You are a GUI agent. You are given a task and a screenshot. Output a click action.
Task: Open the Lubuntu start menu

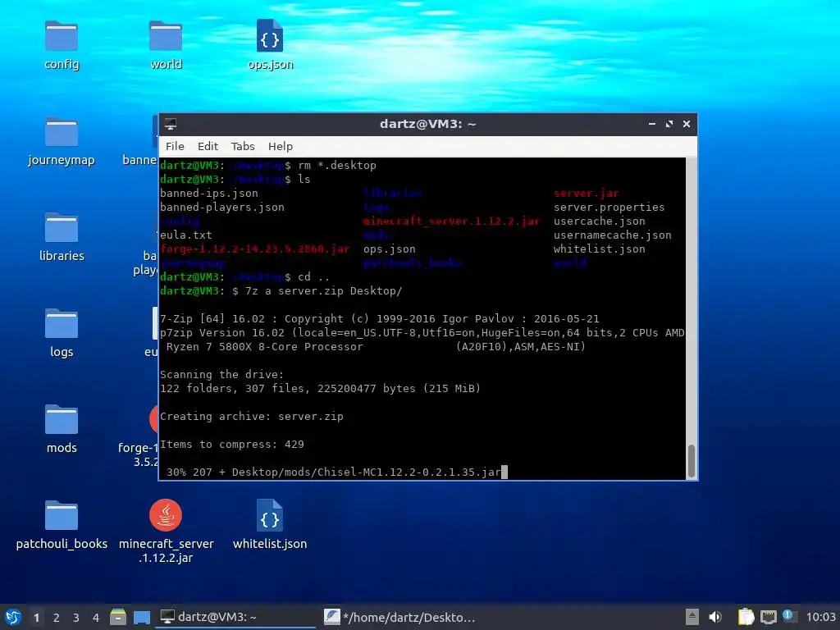point(13,617)
